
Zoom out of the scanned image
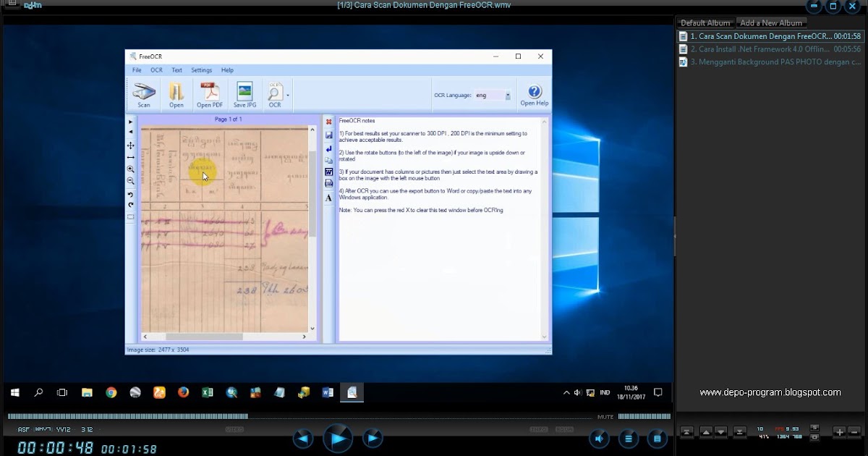[x=131, y=181]
